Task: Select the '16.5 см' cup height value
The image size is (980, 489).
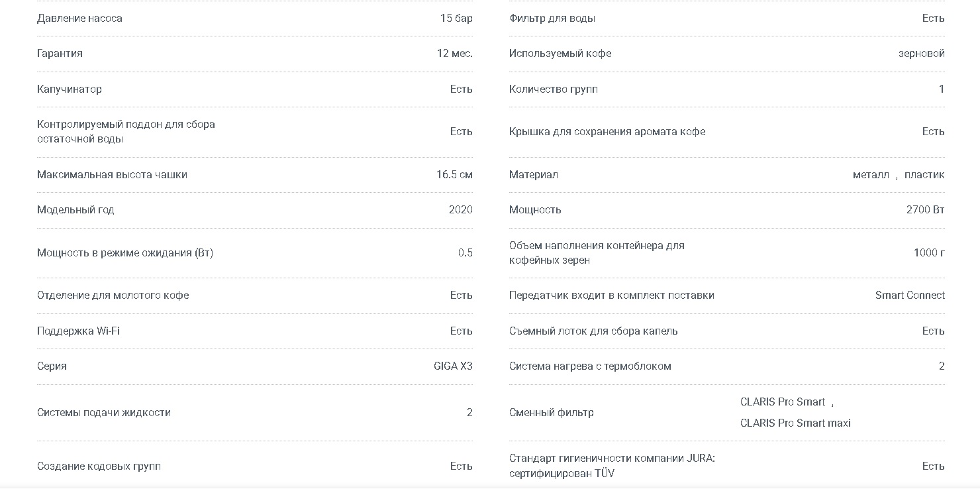Action: click(454, 175)
